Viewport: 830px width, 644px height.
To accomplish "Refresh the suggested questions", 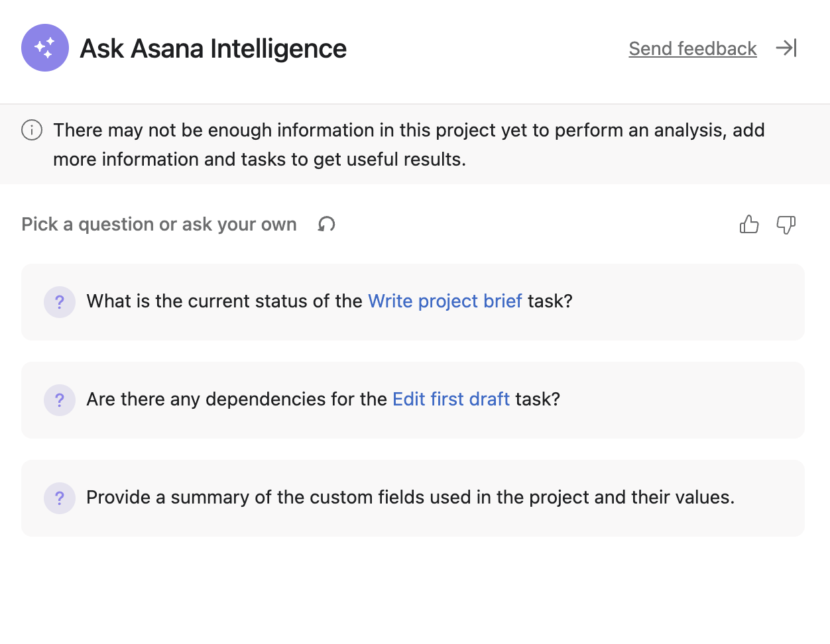I will (326, 225).
